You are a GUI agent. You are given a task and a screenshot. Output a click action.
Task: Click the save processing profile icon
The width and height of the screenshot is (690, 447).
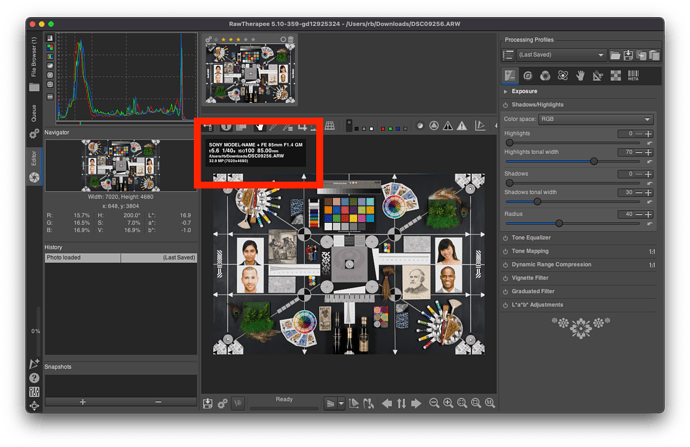coord(627,54)
